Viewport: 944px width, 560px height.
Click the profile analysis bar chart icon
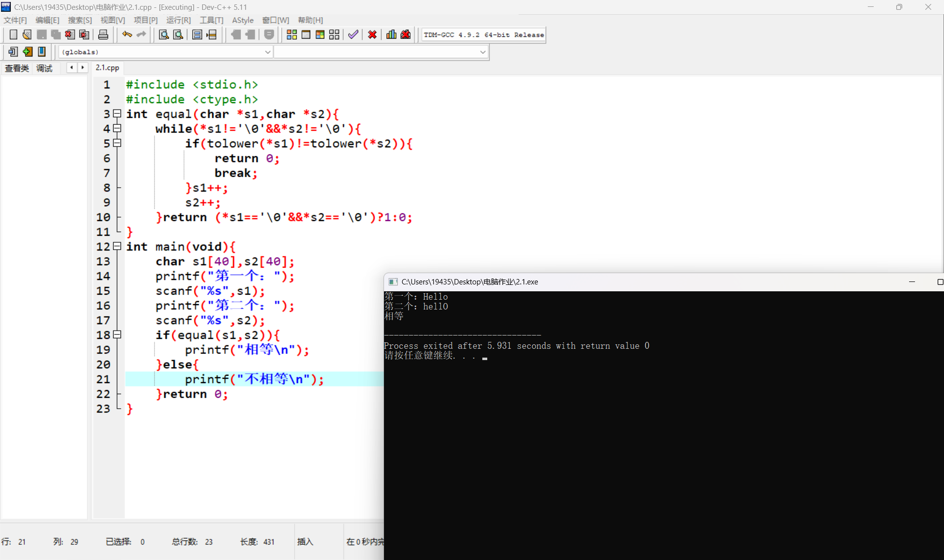pyautogui.click(x=391, y=34)
